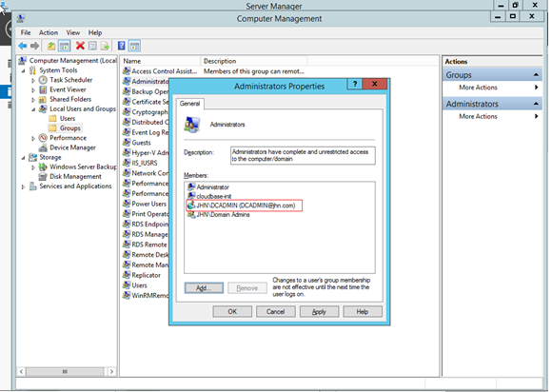
Task: Click the Properties toolbar icon
Action: (92, 46)
